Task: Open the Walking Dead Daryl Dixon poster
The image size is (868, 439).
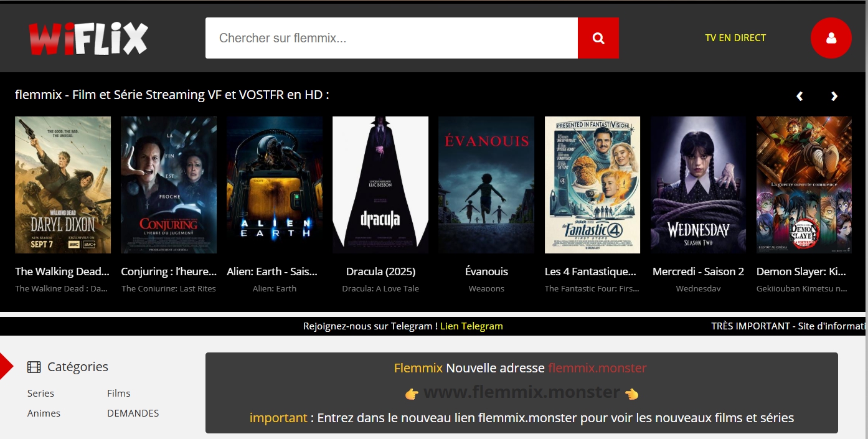Action: tap(63, 185)
